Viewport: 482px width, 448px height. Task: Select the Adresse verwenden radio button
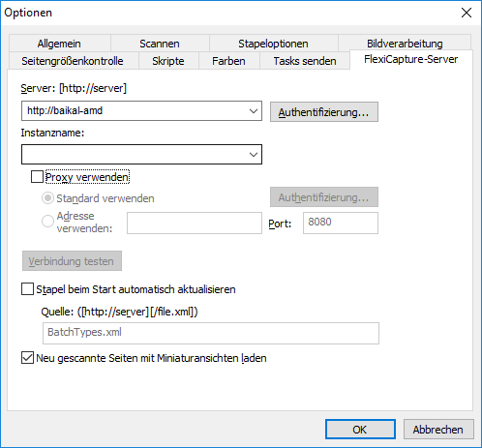point(47,222)
